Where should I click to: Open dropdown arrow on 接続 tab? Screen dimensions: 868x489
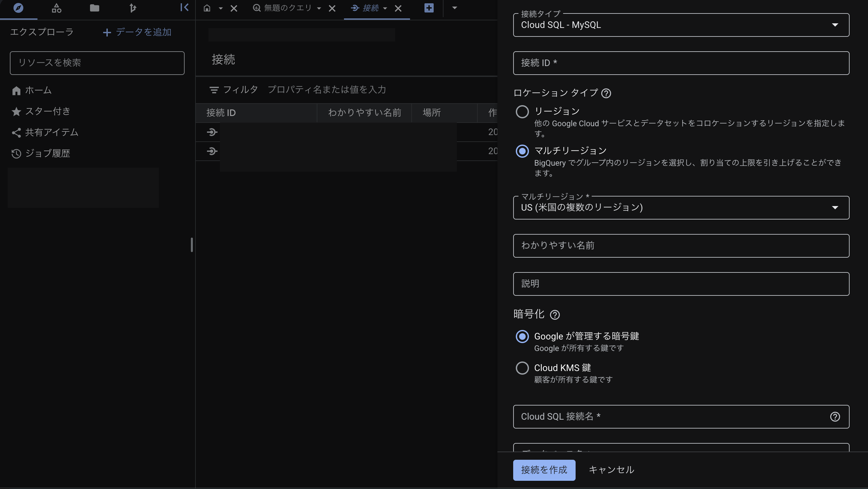coord(385,9)
